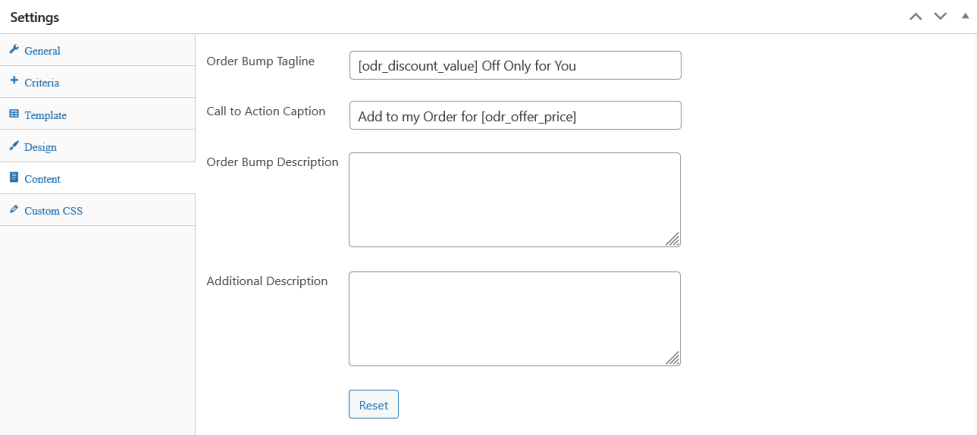978x436 pixels.
Task: Click the Call to Action Caption input
Action: click(515, 116)
